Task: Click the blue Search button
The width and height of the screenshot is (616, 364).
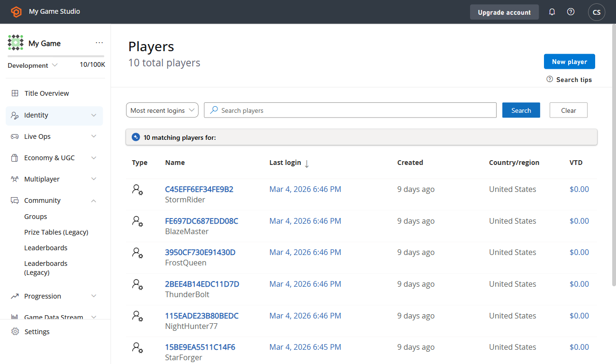Action: [x=521, y=110]
